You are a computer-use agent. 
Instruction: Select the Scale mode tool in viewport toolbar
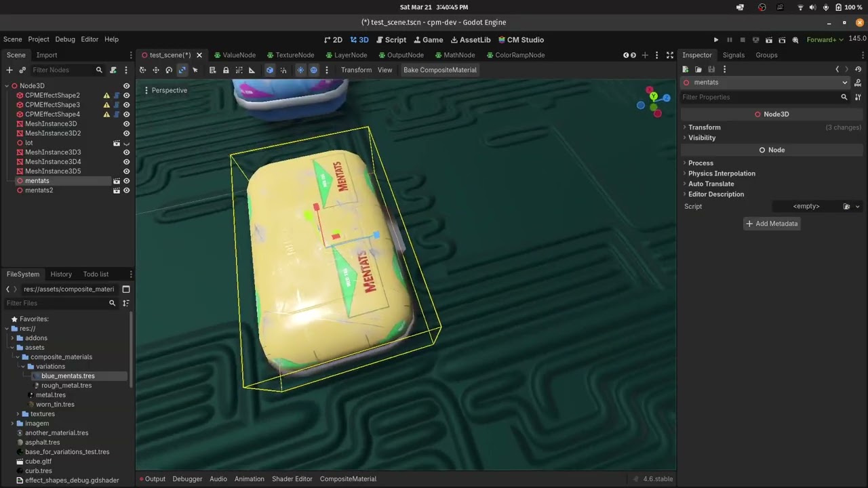182,70
